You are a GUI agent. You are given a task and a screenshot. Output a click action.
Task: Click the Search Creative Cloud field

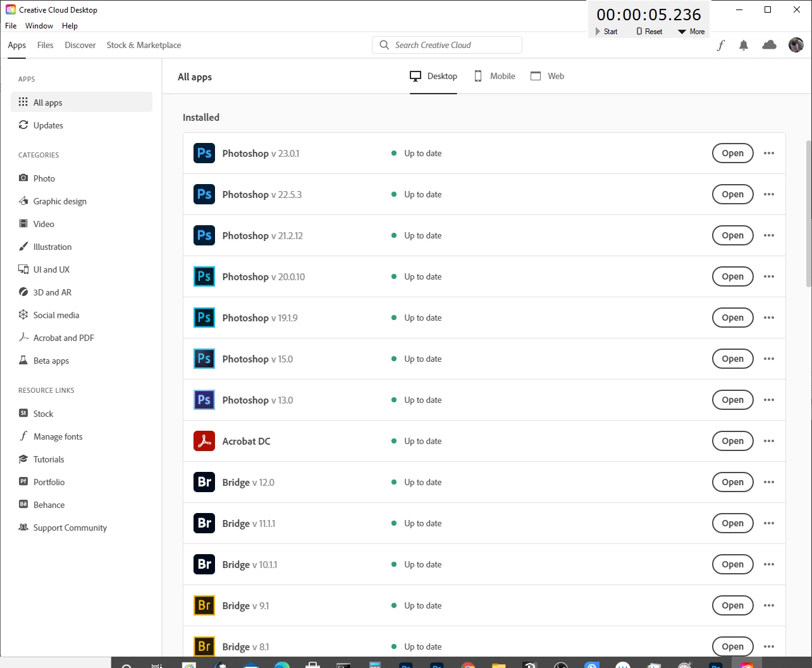tap(447, 45)
